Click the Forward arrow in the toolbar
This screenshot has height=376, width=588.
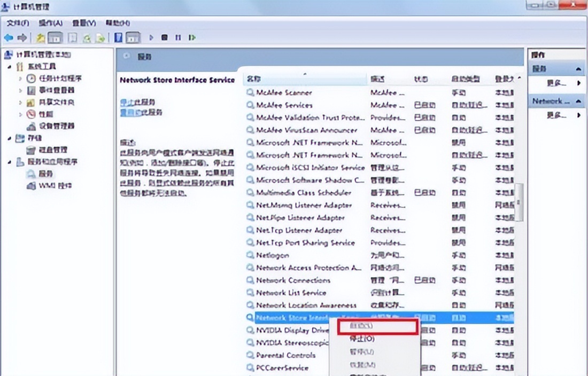[22, 38]
